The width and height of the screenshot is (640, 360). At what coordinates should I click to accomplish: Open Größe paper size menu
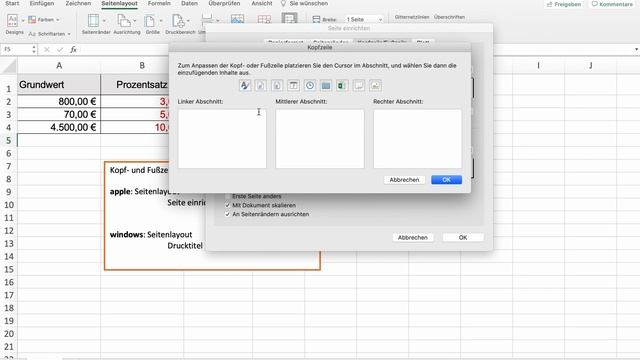(153, 24)
